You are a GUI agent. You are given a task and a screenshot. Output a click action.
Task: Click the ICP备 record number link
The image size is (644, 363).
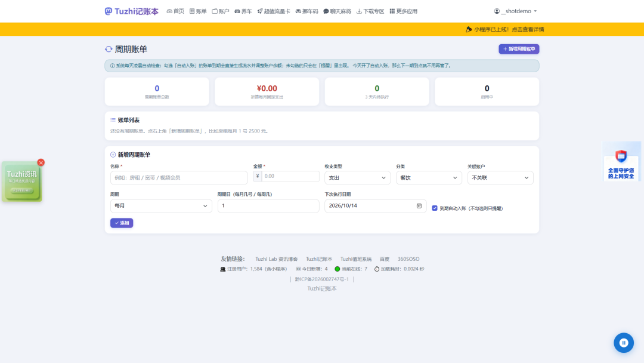pyautogui.click(x=321, y=279)
